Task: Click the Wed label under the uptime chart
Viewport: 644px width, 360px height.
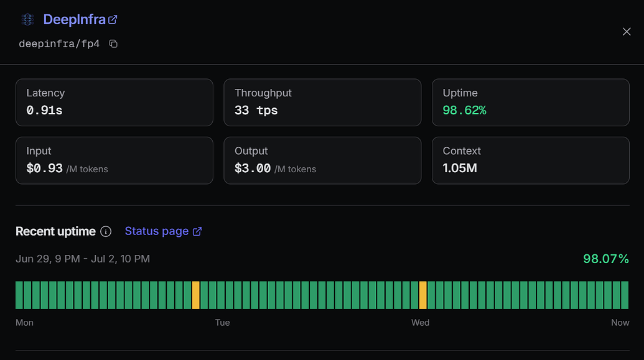Action: click(420, 323)
